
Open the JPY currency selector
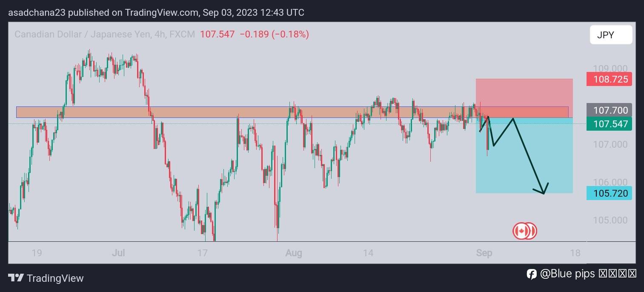click(611, 35)
